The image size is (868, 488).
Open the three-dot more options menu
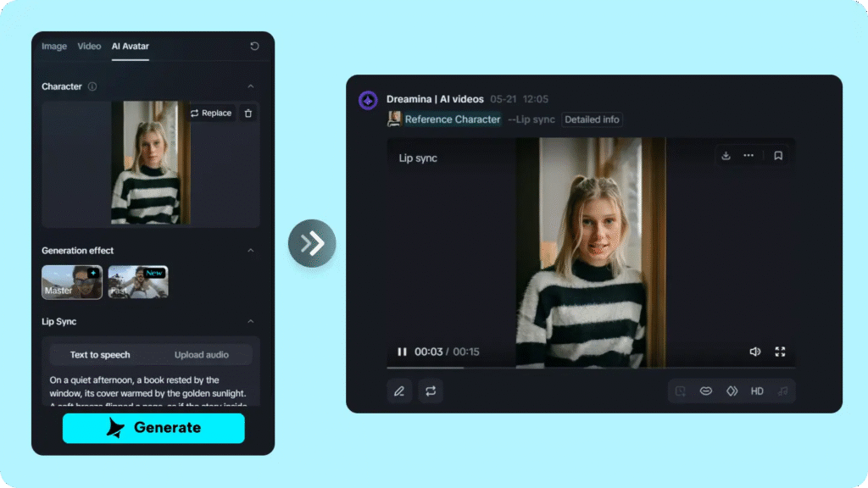point(748,156)
